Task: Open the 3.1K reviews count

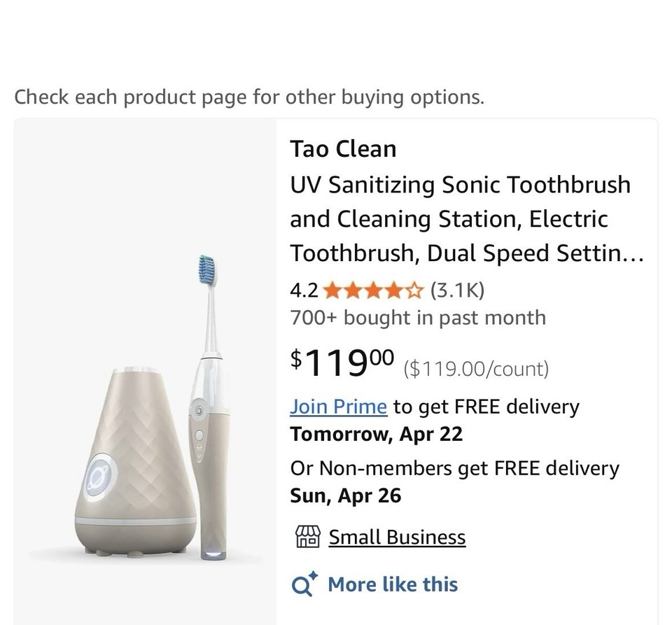Action: (457, 290)
